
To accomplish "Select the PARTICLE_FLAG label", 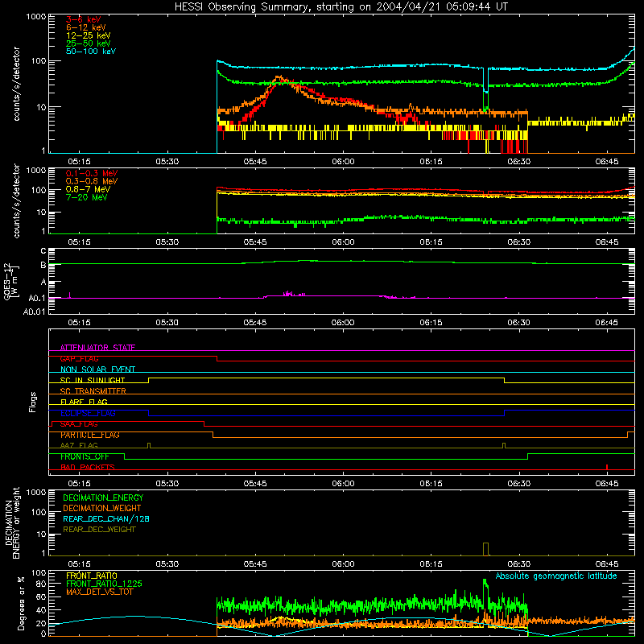I will point(90,435).
